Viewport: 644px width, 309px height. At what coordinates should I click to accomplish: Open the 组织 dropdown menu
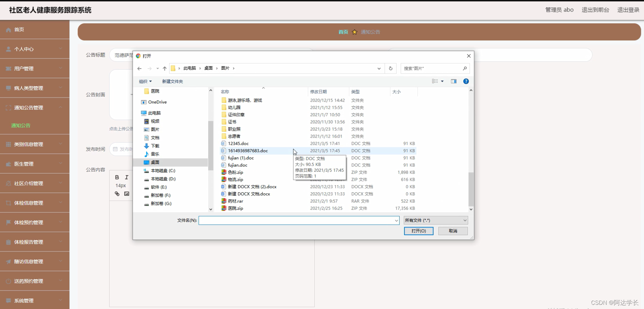145,82
